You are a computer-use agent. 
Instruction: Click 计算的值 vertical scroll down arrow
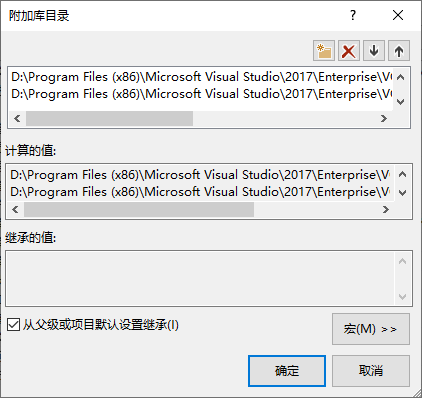pos(403,193)
